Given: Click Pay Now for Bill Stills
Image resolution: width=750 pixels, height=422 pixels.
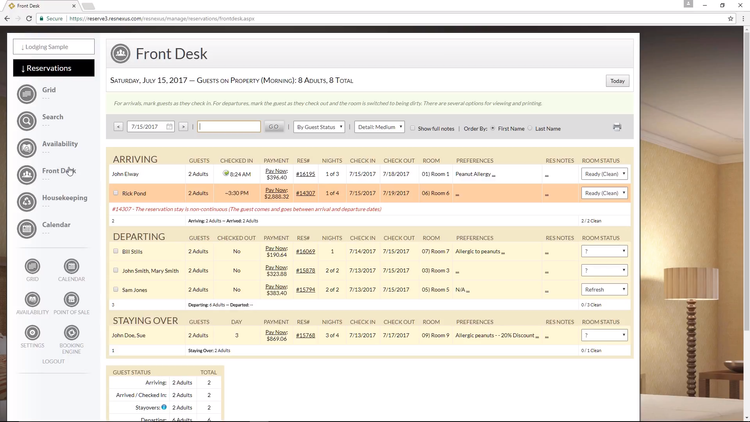Looking at the screenshot, I should click(276, 248).
